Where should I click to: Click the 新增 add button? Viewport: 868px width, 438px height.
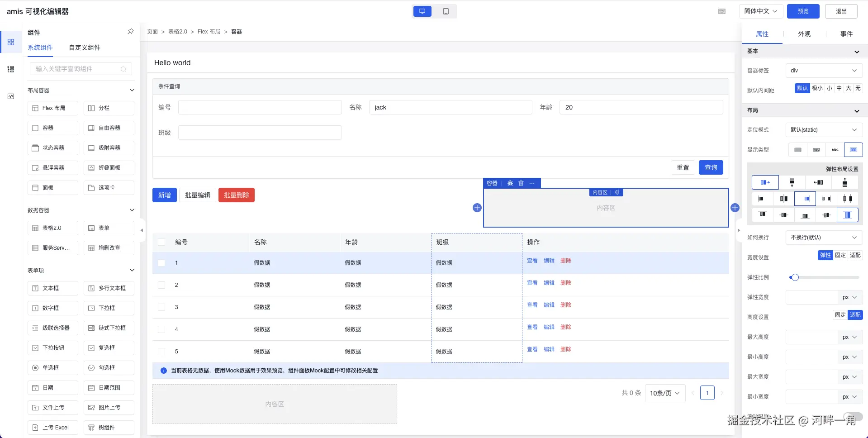pyautogui.click(x=165, y=195)
